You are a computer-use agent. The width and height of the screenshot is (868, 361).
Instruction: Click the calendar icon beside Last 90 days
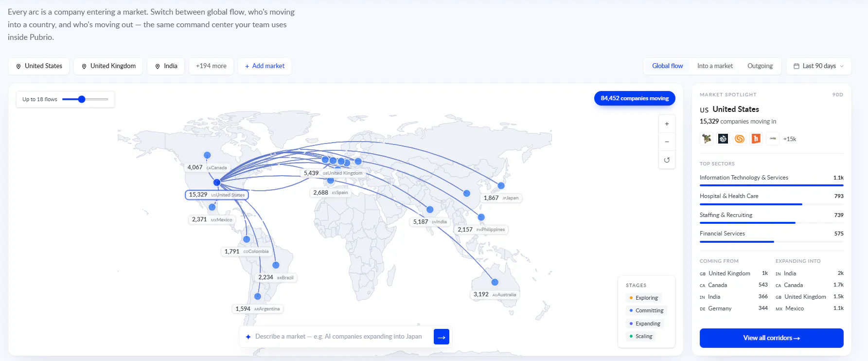click(x=797, y=66)
